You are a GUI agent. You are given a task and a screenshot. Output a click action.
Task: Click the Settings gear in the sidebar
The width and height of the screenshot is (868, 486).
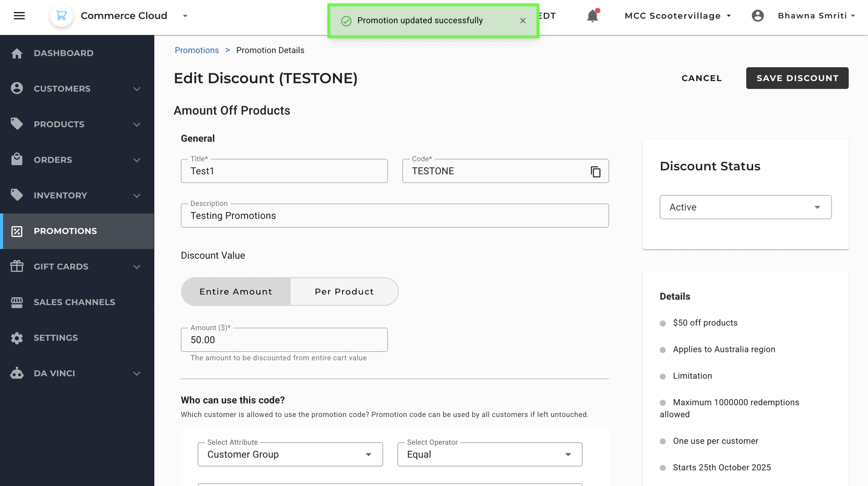coord(17,338)
